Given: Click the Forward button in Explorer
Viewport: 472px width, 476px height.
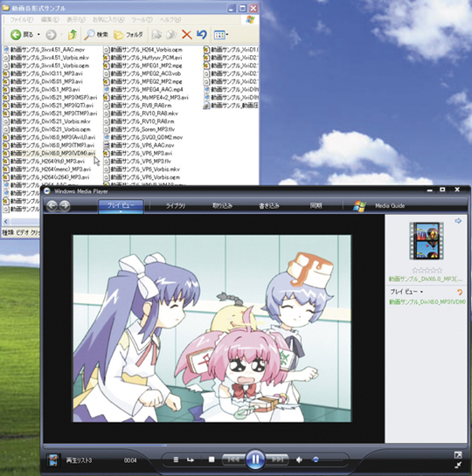Looking at the screenshot, I should [x=51, y=35].
